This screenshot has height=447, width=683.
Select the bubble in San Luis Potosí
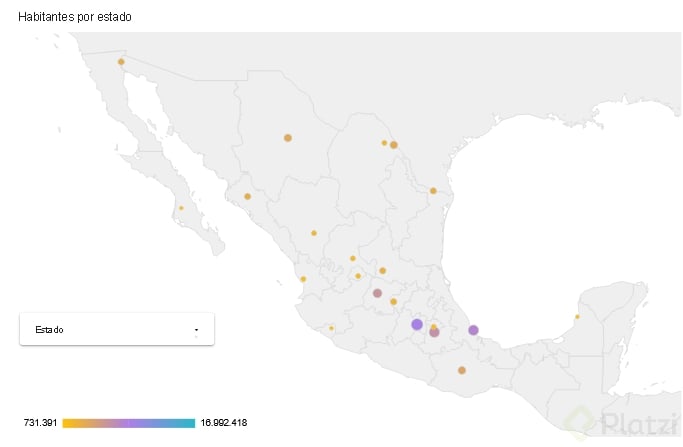(382, 271)
